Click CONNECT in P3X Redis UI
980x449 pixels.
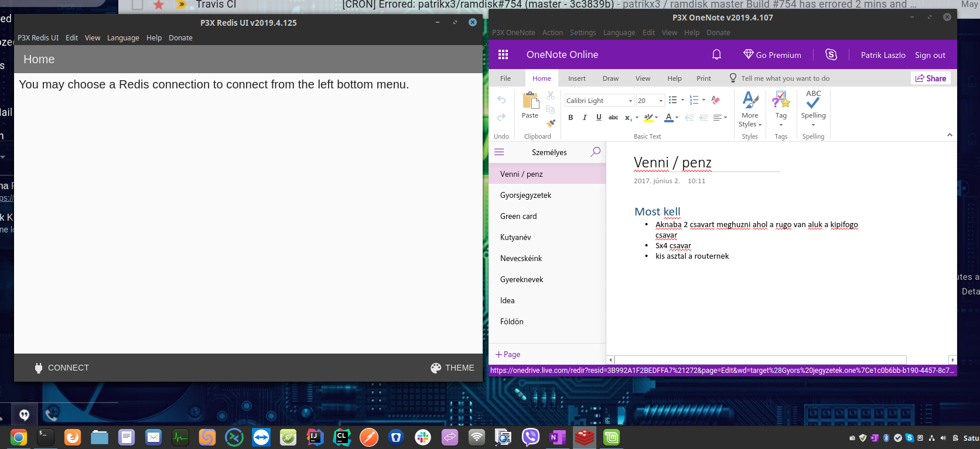[x=62, y=368]
